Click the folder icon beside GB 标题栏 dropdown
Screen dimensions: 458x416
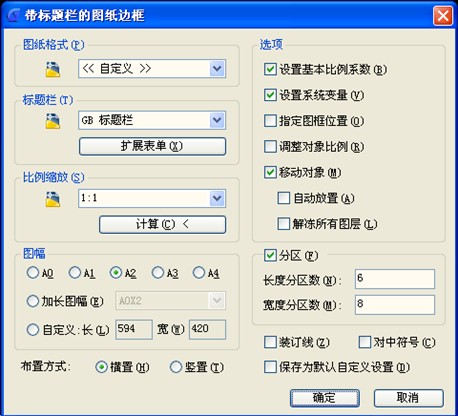click(x=53, y=121)
